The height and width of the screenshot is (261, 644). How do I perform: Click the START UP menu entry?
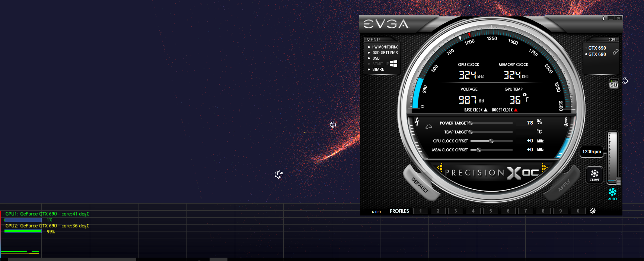click(380, 64)
